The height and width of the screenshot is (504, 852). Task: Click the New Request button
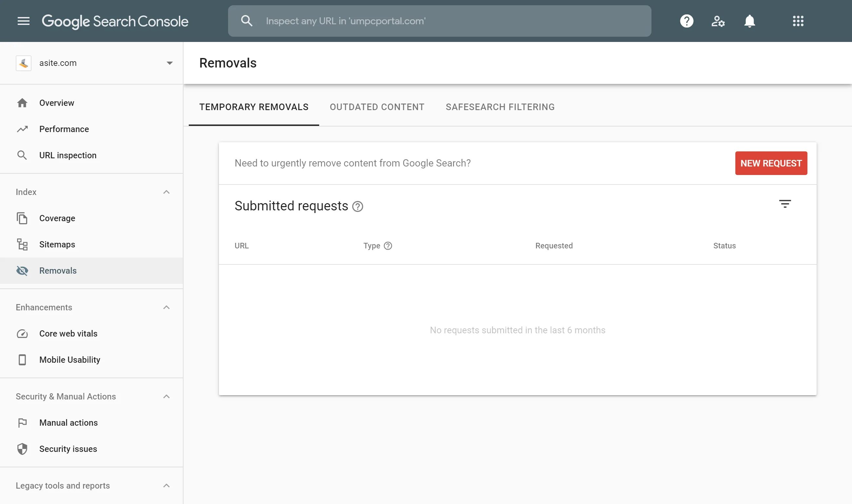click(771, 164)
